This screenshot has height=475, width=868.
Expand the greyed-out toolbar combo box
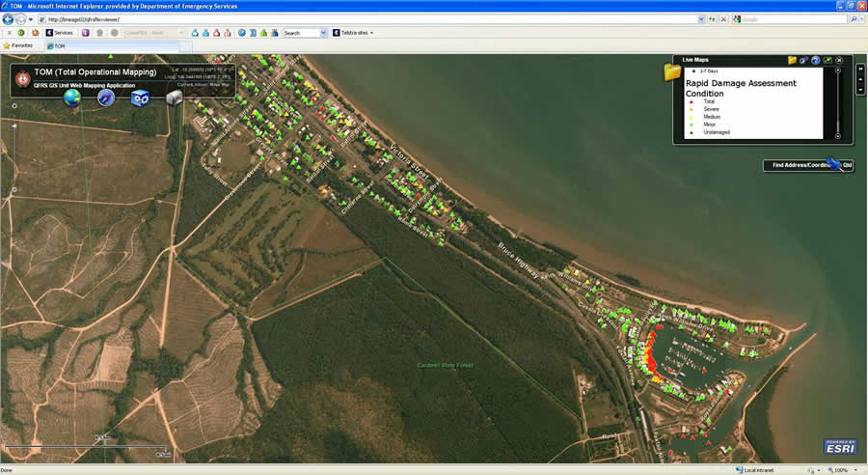coord(181,33)
